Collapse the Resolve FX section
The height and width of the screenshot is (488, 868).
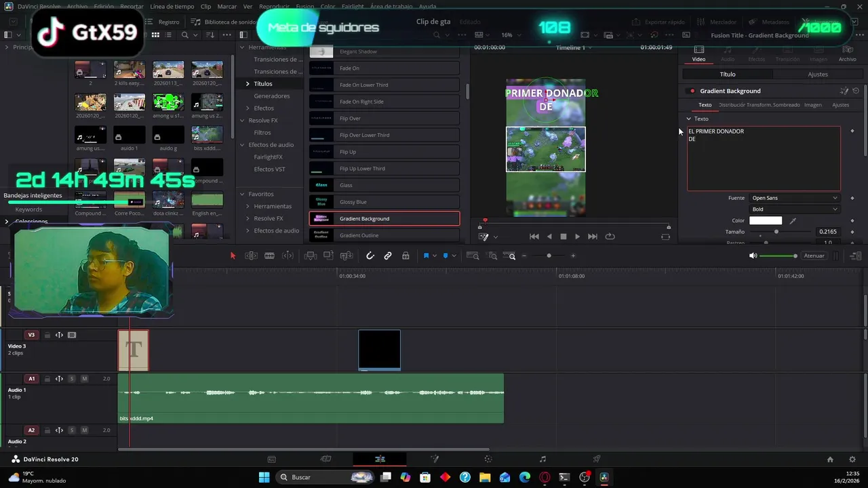coord(242,121)
